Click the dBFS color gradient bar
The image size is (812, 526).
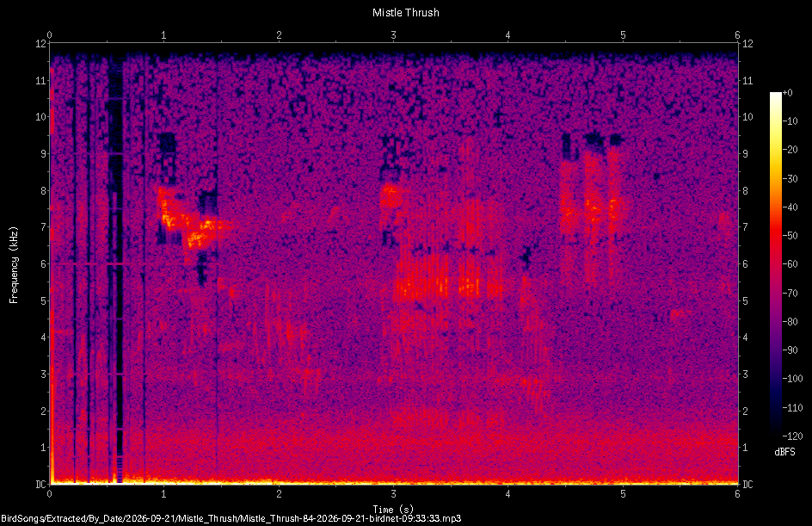coord(775,264)
